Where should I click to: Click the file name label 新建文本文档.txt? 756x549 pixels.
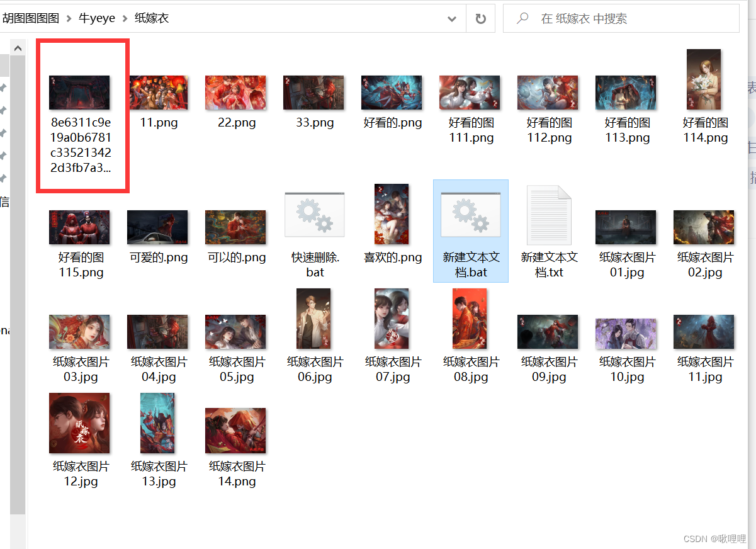(x=549, y=265)
